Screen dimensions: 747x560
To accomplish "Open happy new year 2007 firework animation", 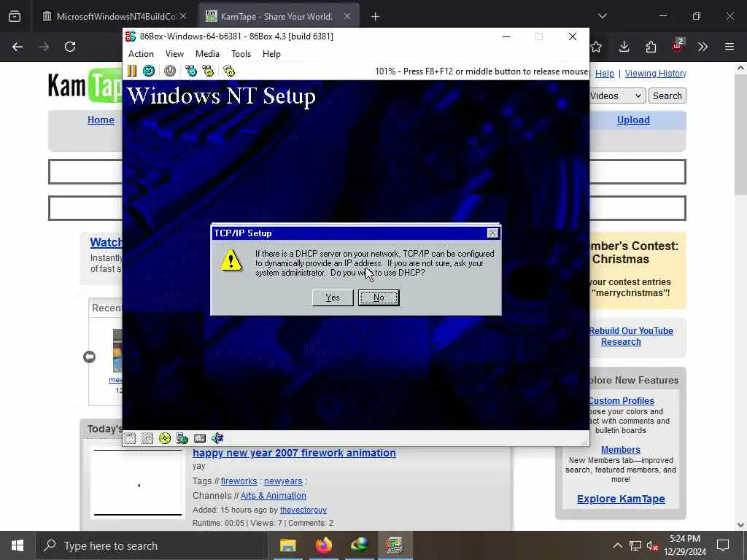I will coord(294,453).
